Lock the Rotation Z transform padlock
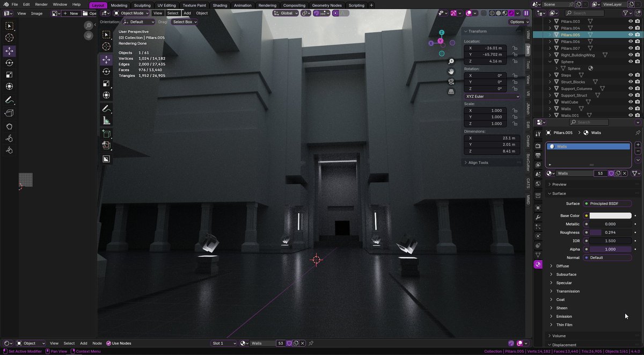The image size is (644, 355). tap(515, 89)
